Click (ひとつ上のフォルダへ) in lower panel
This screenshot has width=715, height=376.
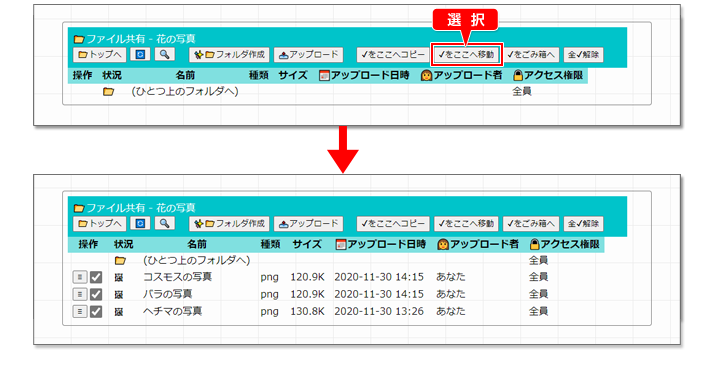pyautogui.click(x=197, y=261)
